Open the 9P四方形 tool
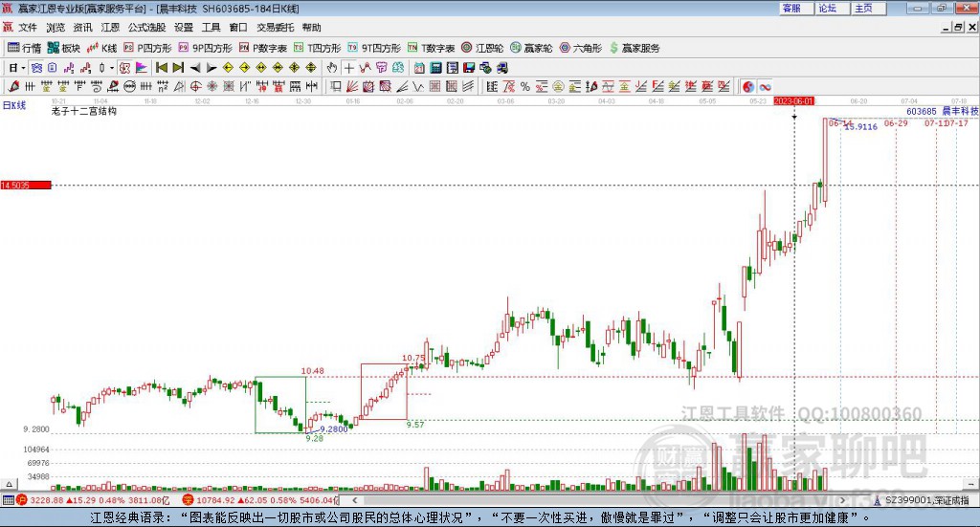This screenshot has height=527, width=980. tap(205, 48)
